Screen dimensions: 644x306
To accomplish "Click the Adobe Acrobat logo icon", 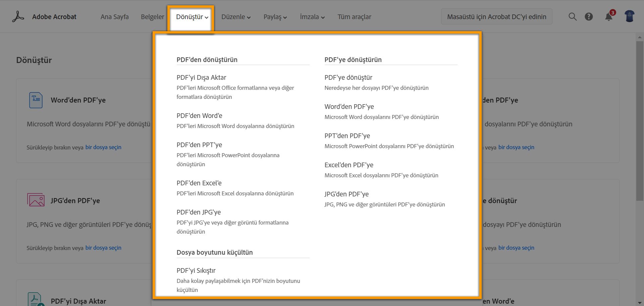I will [x=18, y=17].
